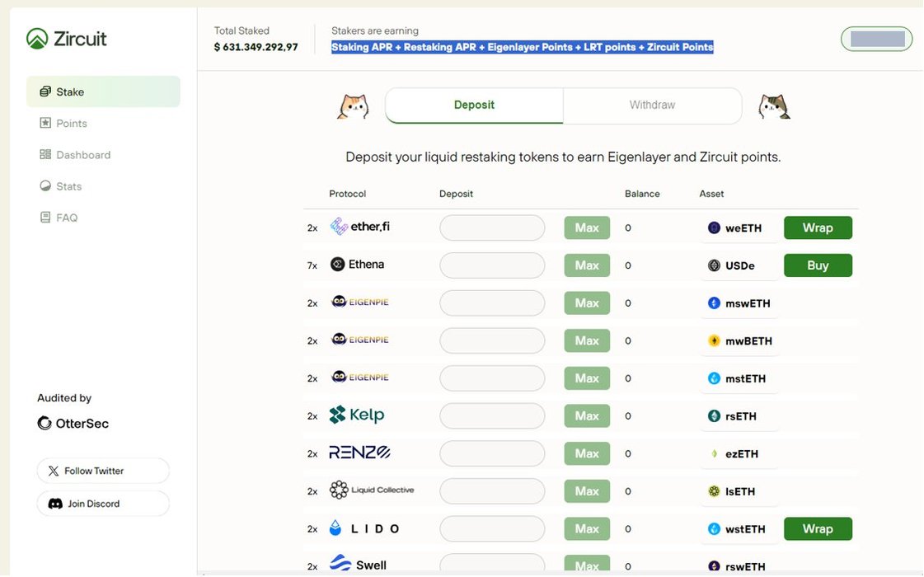Click the Lido droplet icon
This screenshot has width=924, height=577.
click(335, 528)
